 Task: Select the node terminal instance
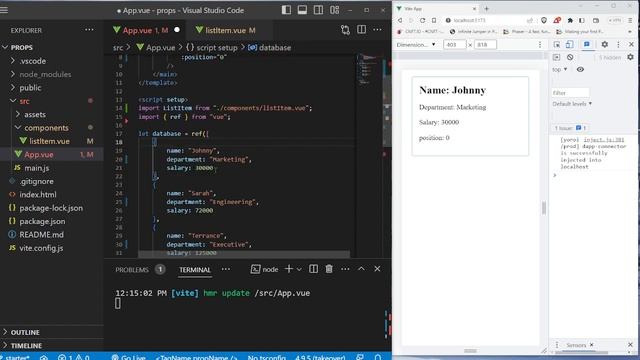click(264, 269)
